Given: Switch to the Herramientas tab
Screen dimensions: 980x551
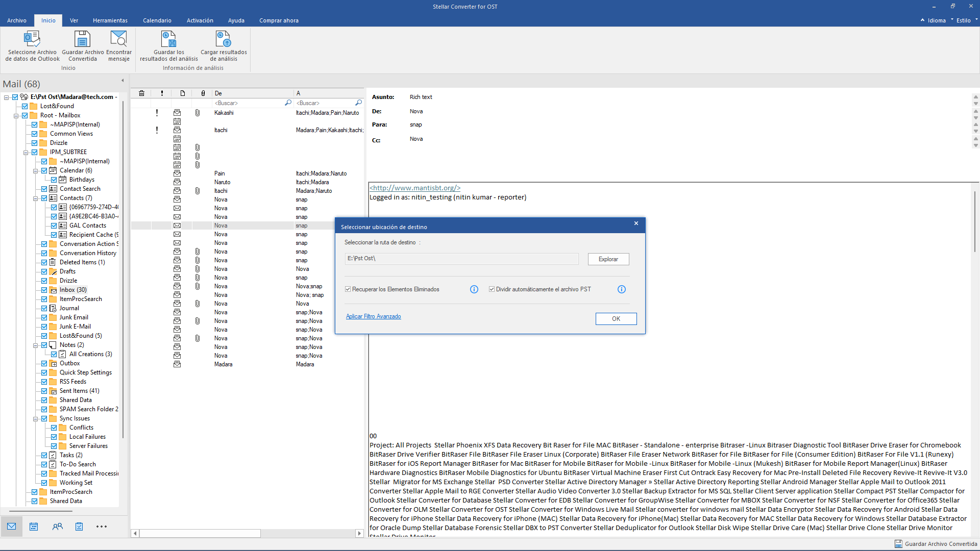Looking at the screenshot, I should click(x=110, y=20).
